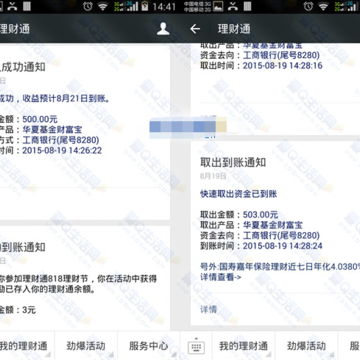Tap the battery indicator in status bar
The image size is (360, 360).
click(145, 6)
